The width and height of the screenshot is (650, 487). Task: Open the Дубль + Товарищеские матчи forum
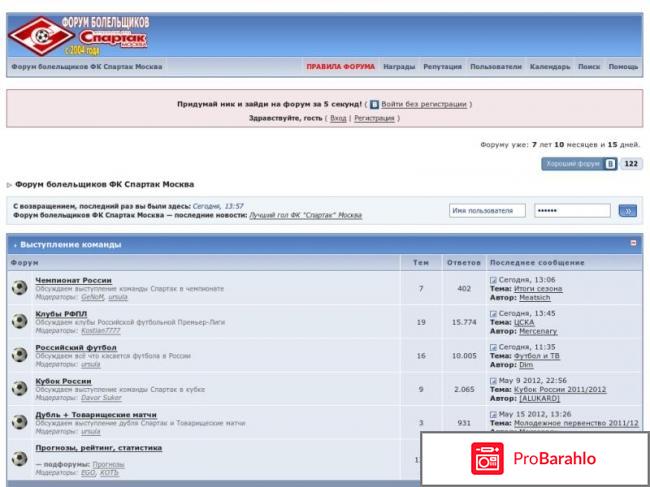90,414
